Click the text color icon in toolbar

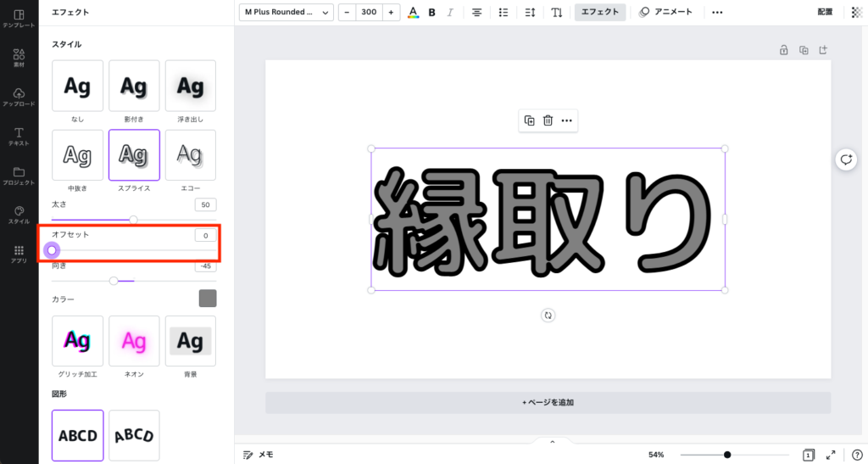413,13
